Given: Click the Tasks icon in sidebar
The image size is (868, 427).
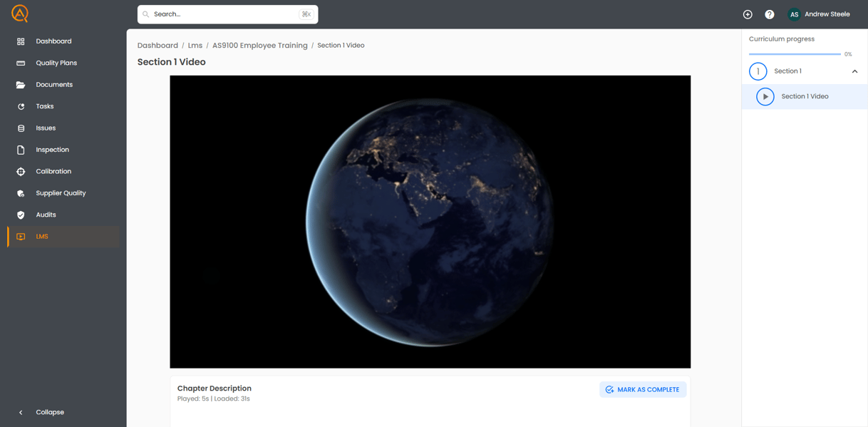Looking at the screenshot, I should pos(21,106).
